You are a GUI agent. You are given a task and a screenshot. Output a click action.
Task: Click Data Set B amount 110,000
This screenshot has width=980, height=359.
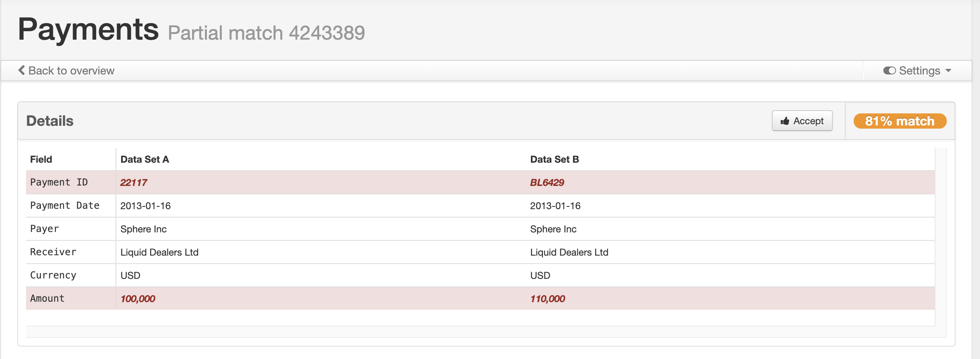[x=547, y=299]
